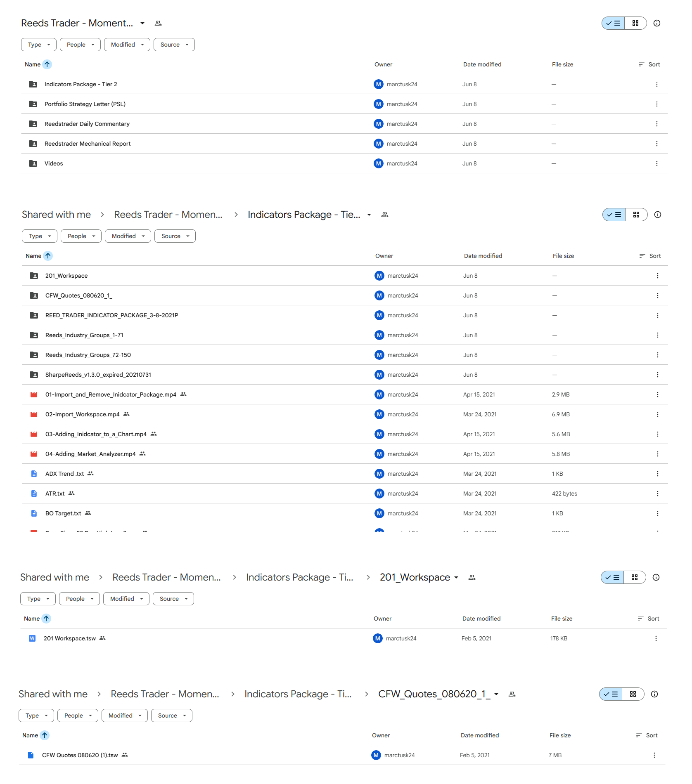The width and height of the screenshot is (692, 784).
Task: Switch to grid layout in CFW_Quotes section
Action: point(633,694)
